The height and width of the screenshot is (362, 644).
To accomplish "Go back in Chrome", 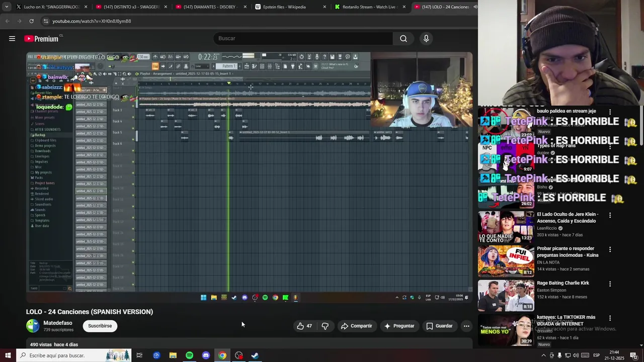I will coord(7,21).
